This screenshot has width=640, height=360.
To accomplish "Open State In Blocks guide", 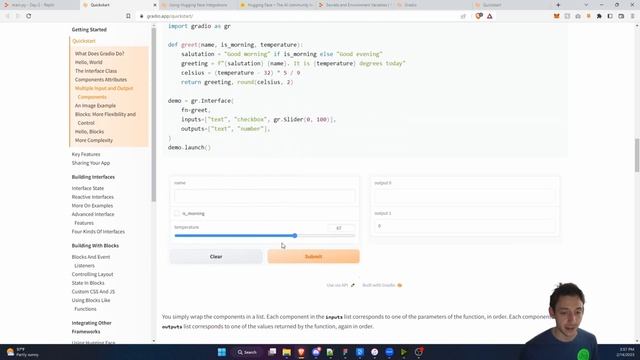I will (x=88, y=283).
